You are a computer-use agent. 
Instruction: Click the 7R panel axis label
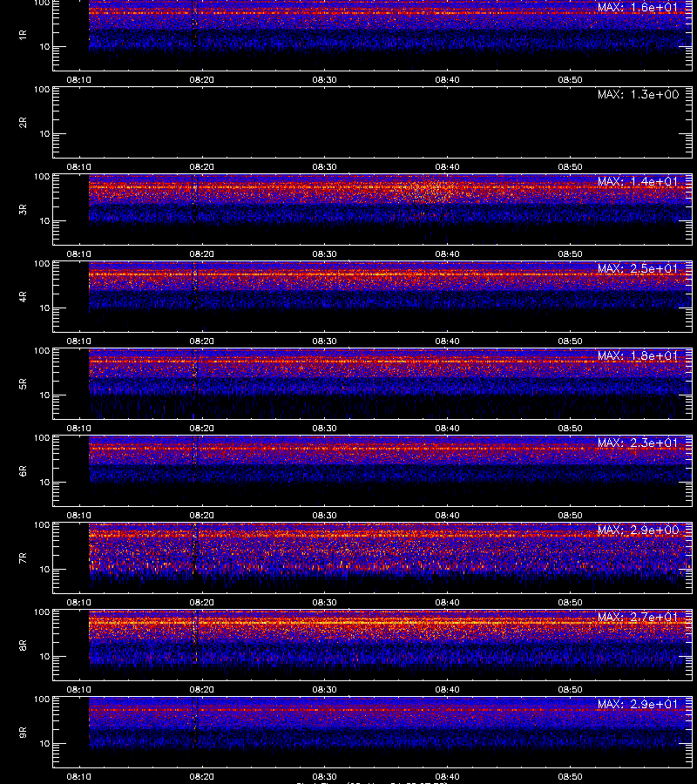(x=23, y=558)
